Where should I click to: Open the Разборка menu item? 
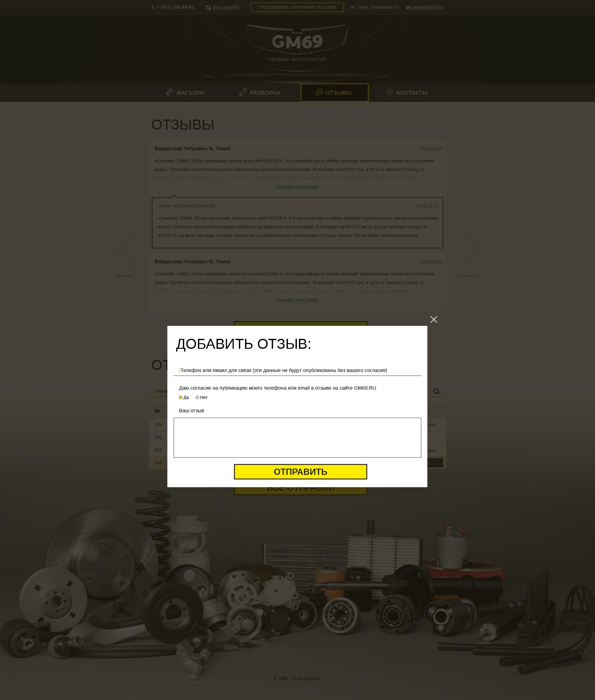[260, 92]
